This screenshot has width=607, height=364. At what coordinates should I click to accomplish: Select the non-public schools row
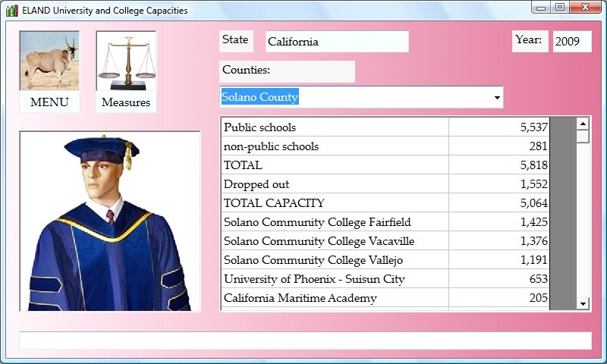(x=334, y=146)
